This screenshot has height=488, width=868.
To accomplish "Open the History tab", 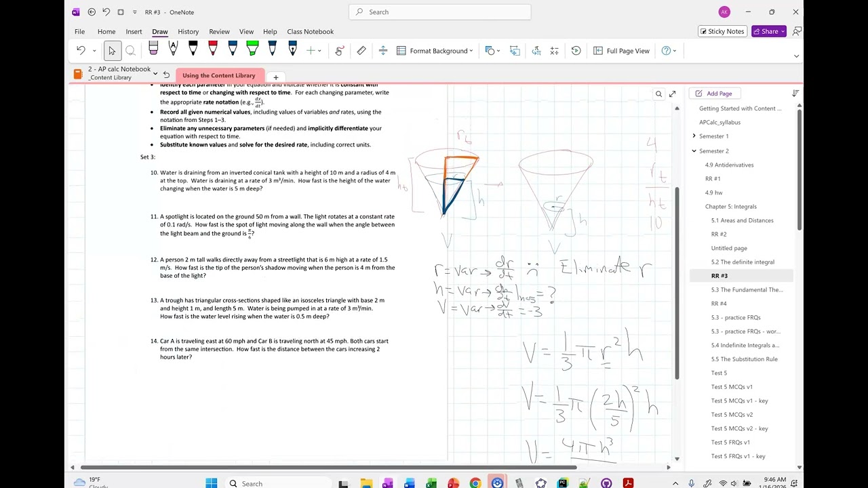I will (189, 31).
